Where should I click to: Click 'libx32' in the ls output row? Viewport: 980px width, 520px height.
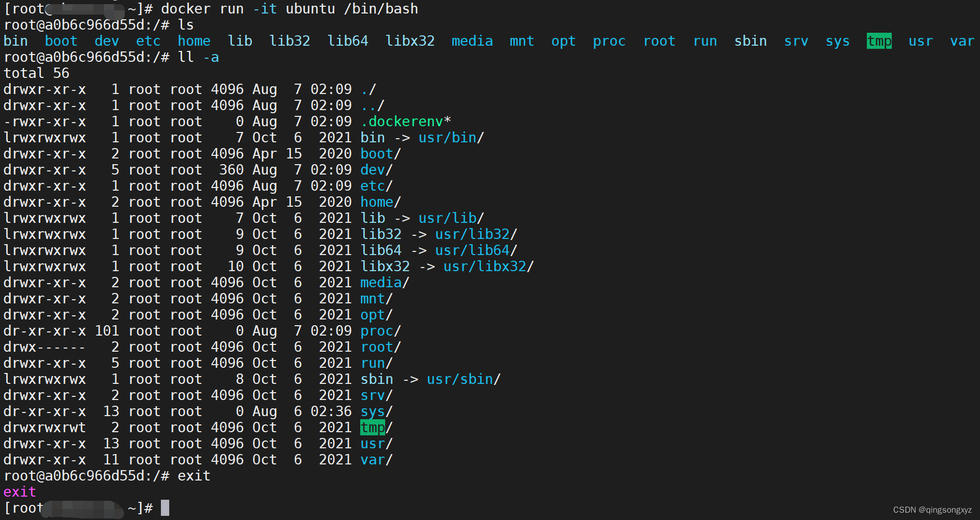(x=410, y=41)
